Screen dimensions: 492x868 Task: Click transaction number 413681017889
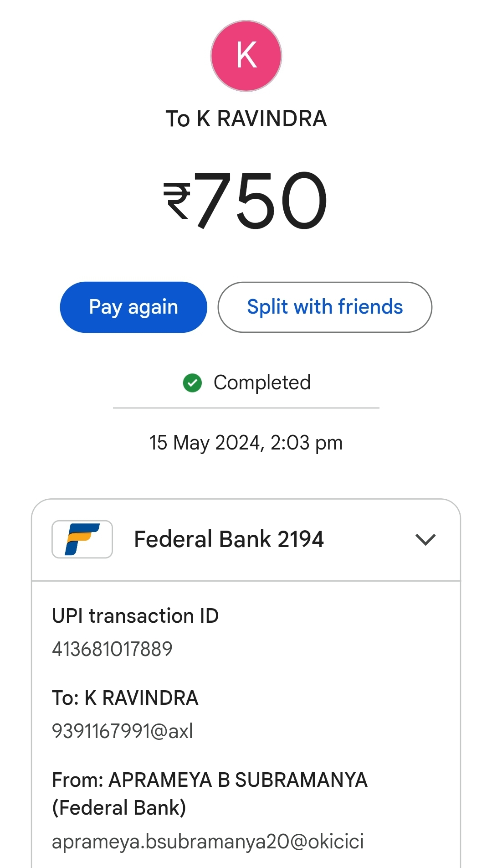[x=112, y=649]
